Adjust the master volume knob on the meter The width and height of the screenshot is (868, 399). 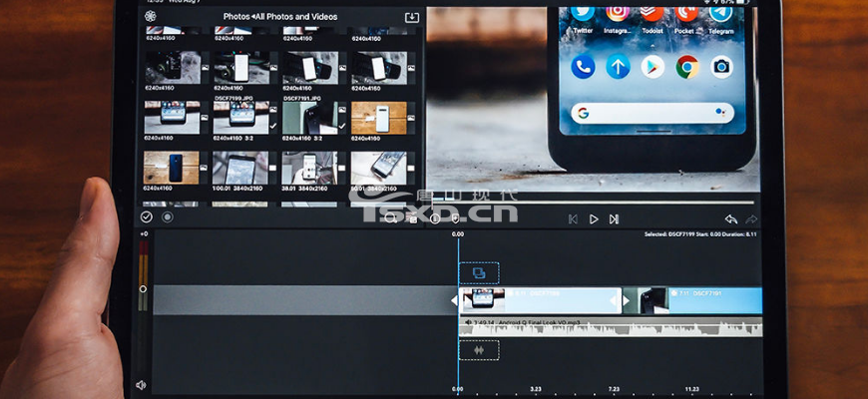[143, 289]
